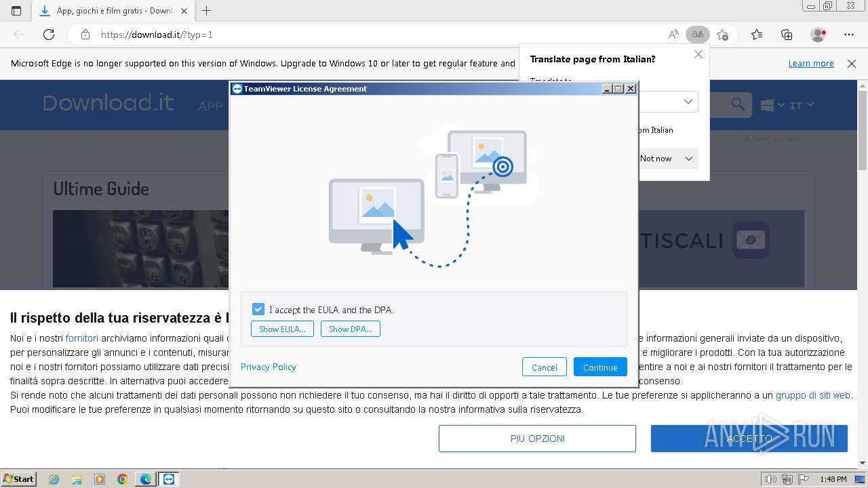Dismiss the Edge unsupported notification bar
Screen dimensions: 868x488
[852, 64]
